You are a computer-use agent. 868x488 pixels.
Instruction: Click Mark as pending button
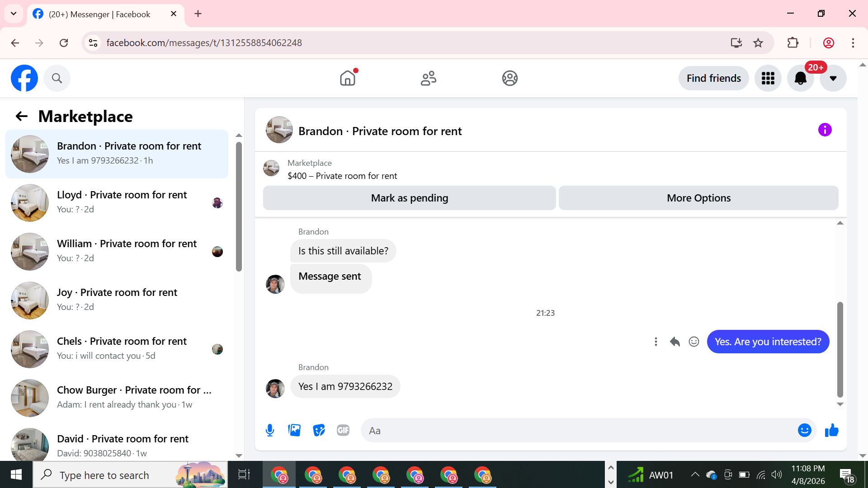409,198
